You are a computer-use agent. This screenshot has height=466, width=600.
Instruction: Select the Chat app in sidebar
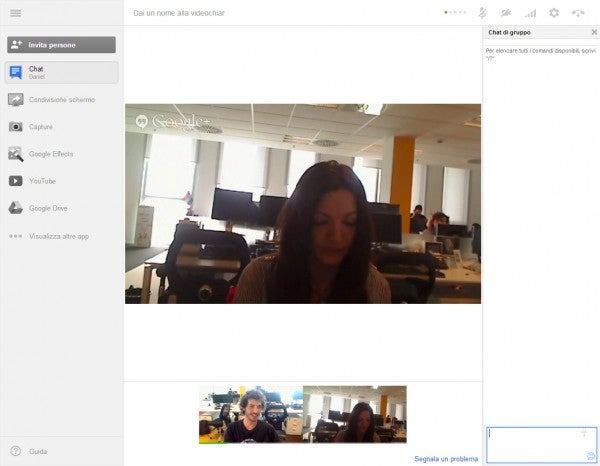coord(61,72)
